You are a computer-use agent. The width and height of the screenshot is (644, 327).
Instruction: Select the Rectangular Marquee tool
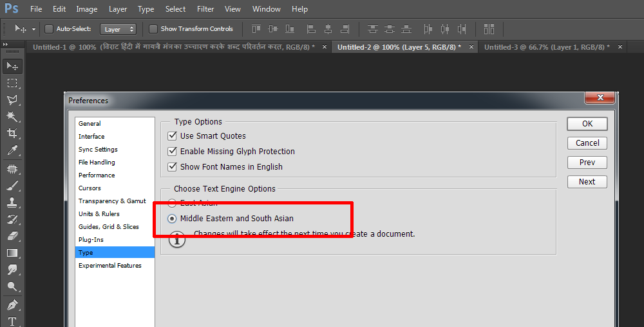point(12,83)
